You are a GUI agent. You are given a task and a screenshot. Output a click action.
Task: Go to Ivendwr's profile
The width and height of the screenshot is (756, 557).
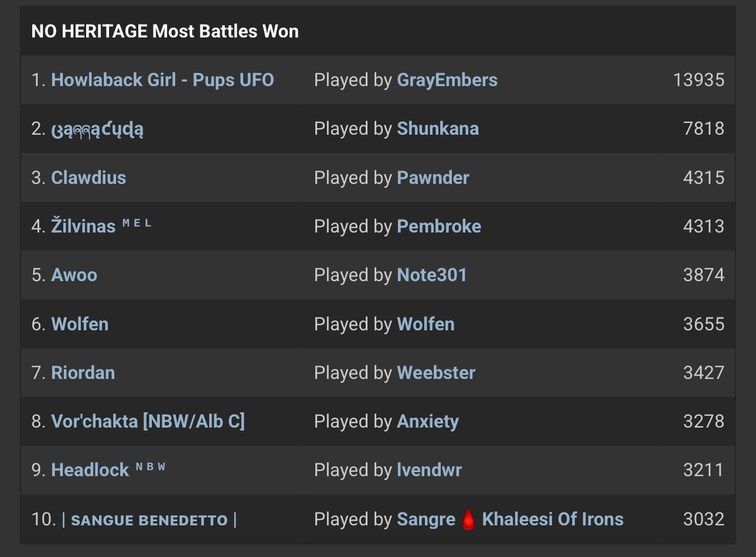click(430, 470)
